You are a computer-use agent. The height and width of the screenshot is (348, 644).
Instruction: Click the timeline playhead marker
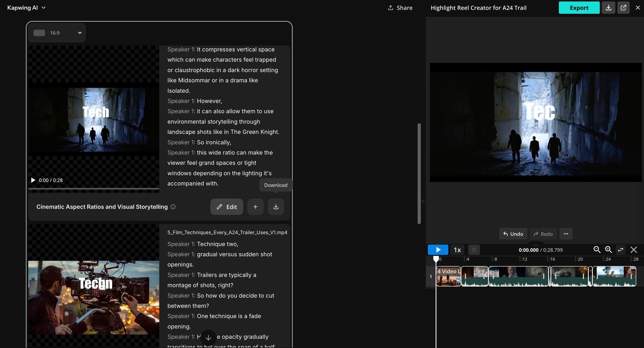(436, 259)
